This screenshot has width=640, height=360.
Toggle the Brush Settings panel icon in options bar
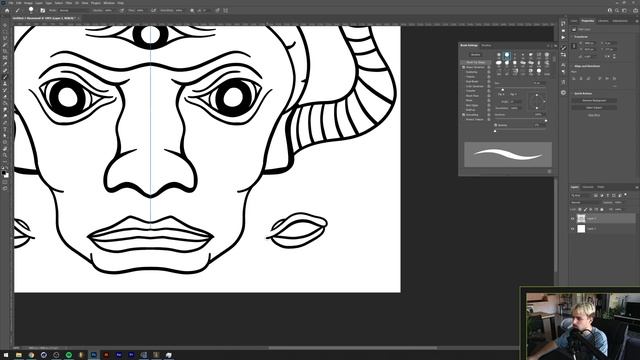click(x=42, y=11)
